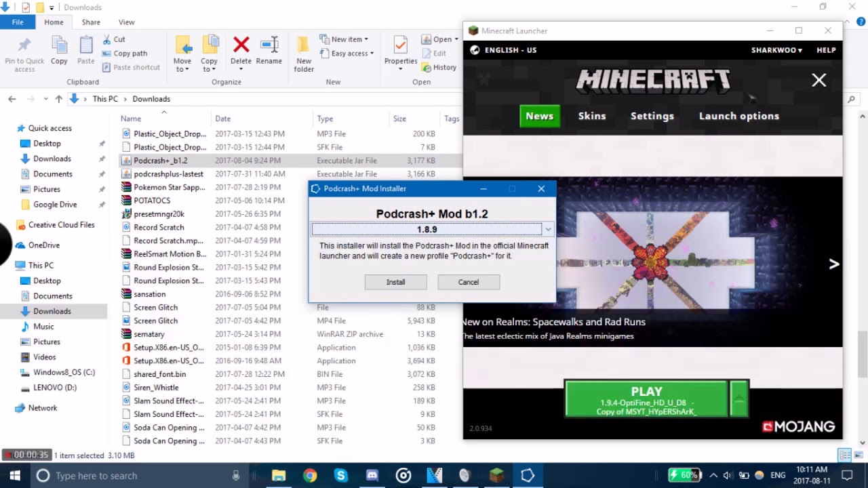
Task: Click the New folder icon
Action: coord(304,45)
